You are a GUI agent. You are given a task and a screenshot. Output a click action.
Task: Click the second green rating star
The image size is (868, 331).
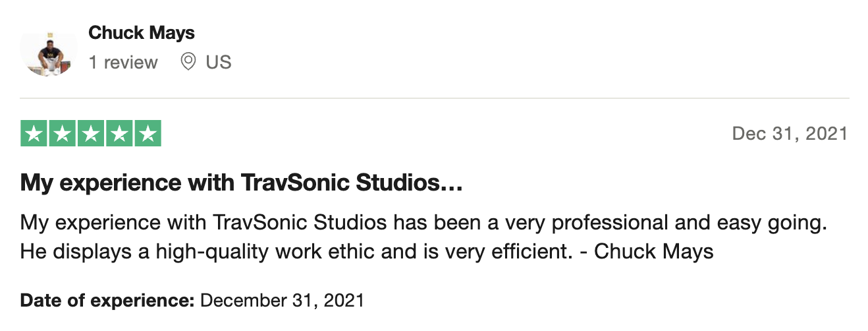click(x=62, y=135)
